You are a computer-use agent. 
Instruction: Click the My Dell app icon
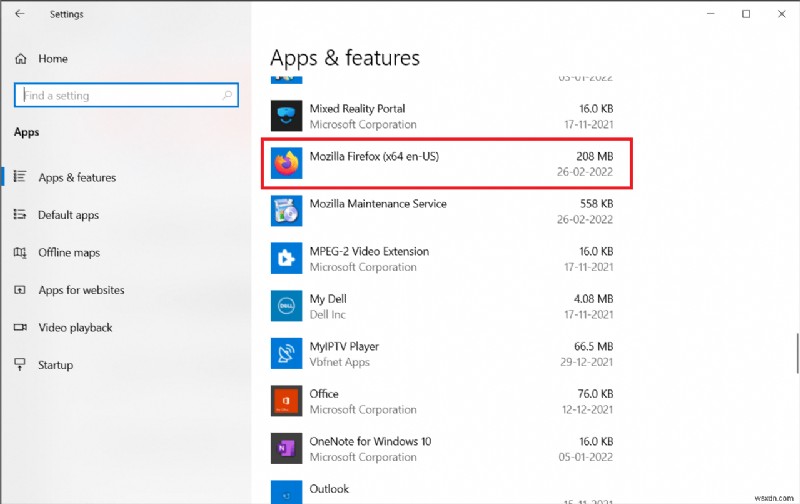click(286, 306)
